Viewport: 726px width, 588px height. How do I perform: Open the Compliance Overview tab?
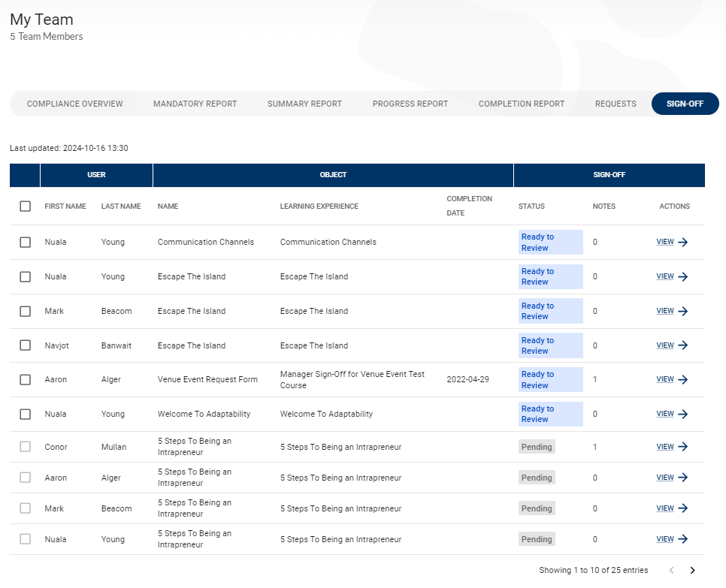point(74,104)
